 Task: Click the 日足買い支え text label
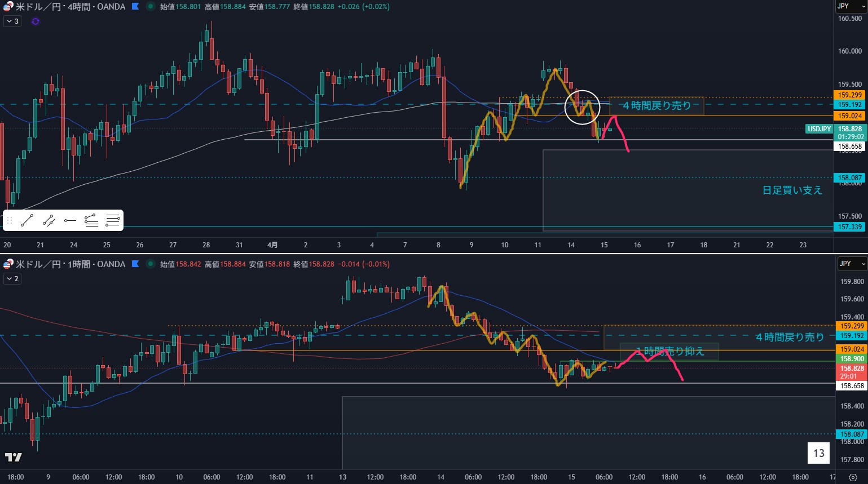(792, 190)
